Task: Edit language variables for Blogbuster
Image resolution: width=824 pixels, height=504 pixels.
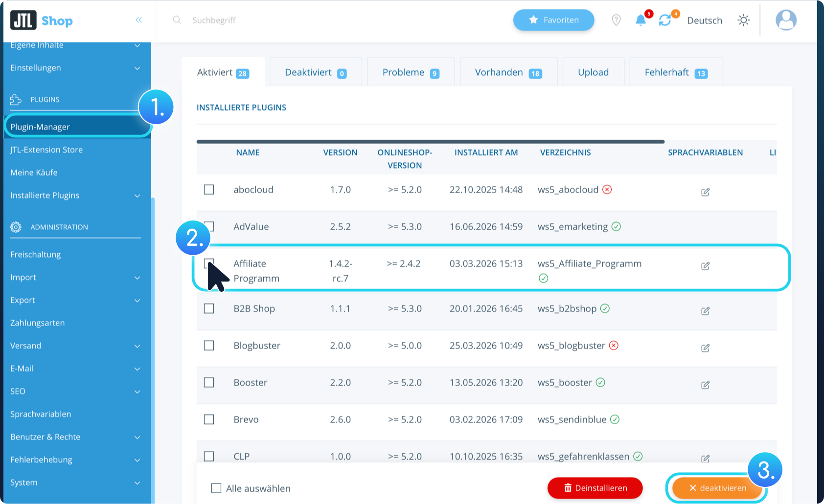Action: coord(705,348)
